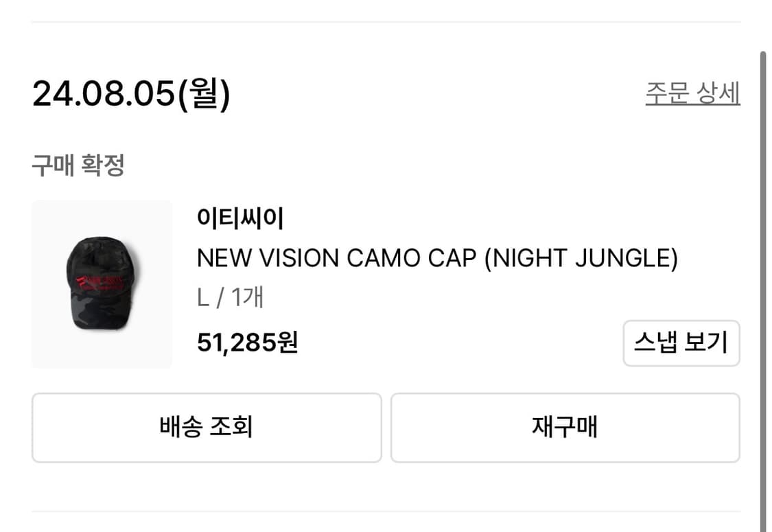The width and height of the screenshot is (772, 532).
Task: Open the 주문 상세 order details link
Action: [692, 95]
